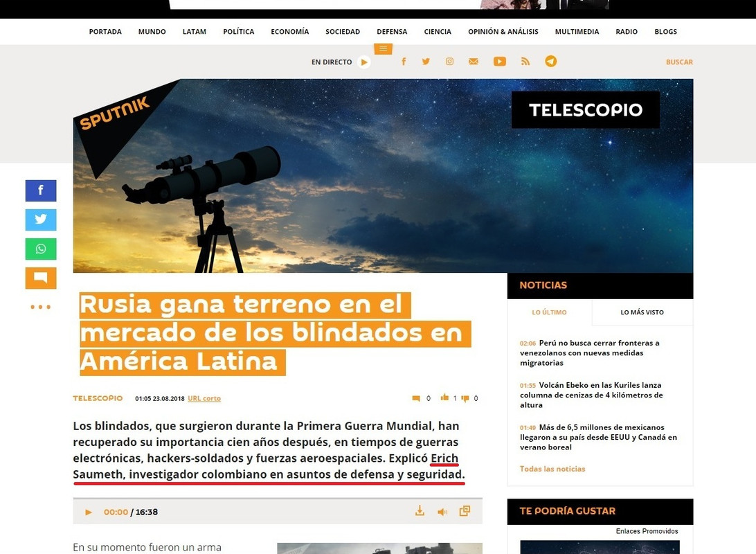Click the thumbs down dislike icon
This screenshot has width=756, height=554.
click(x=465, y=398)
